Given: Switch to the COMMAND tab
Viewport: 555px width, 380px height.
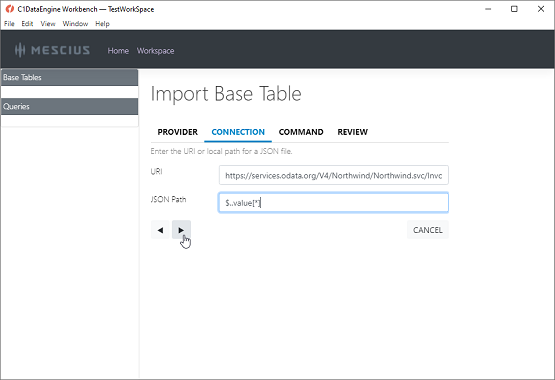Looking at the screenshot, I should coord(301,132).
